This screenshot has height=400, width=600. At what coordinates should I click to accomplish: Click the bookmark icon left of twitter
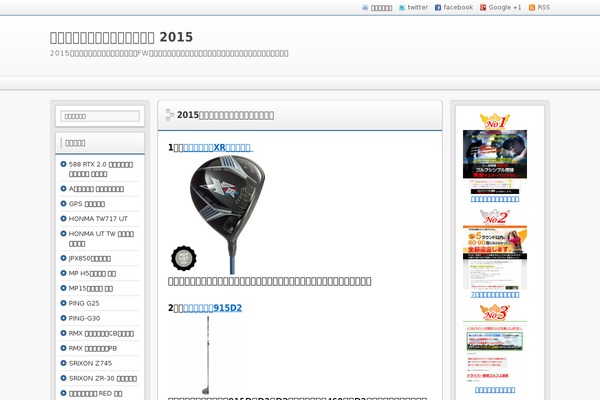click(x=365, y=8)
